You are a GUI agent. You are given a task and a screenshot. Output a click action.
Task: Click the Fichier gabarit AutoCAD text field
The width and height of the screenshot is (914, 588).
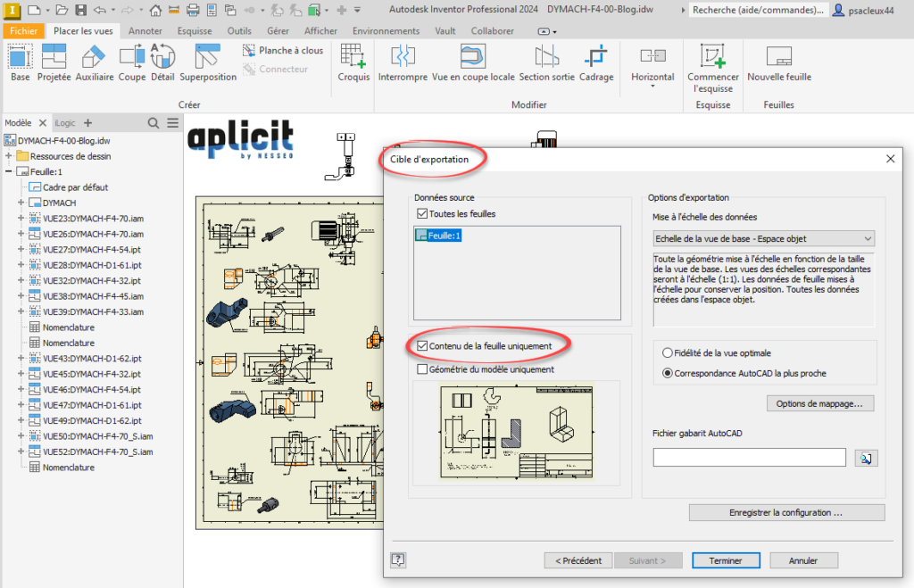click(750, 457)
